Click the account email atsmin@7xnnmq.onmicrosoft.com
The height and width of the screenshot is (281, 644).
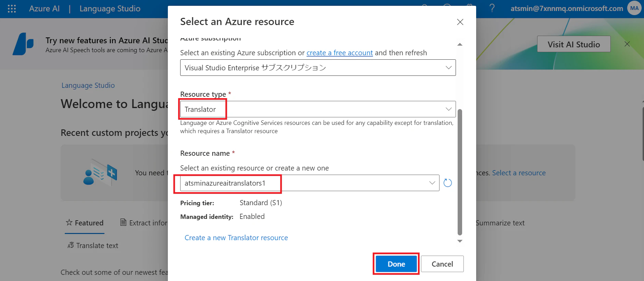click(x=567, y=9)
